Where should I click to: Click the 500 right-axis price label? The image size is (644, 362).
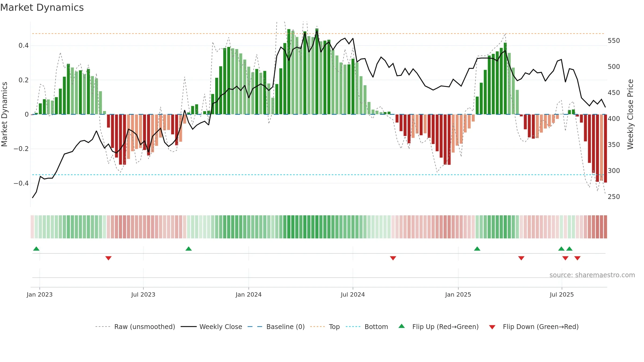click(614, 67)
